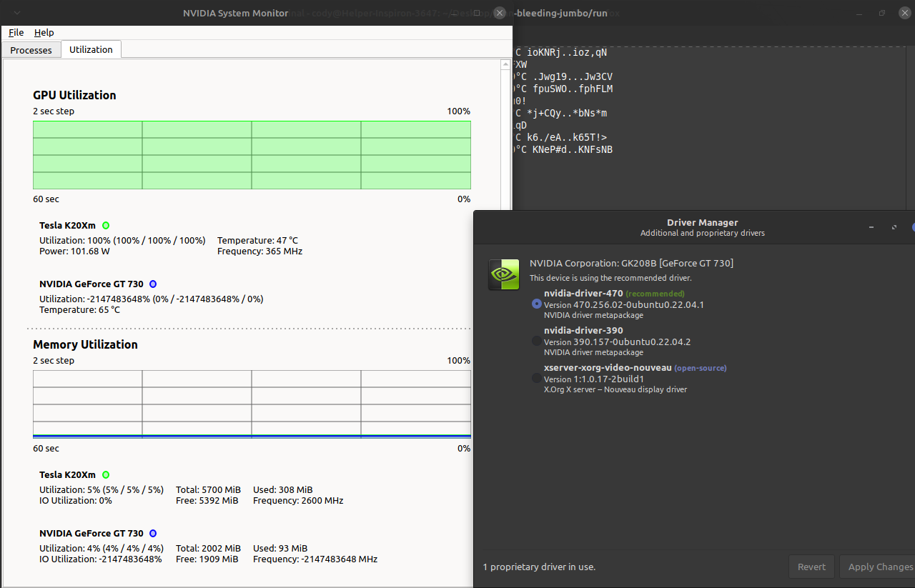Click the terminal line "KNeP#d..KNFsNB"
The image size is (915, 588).
[x=573, y=149]
